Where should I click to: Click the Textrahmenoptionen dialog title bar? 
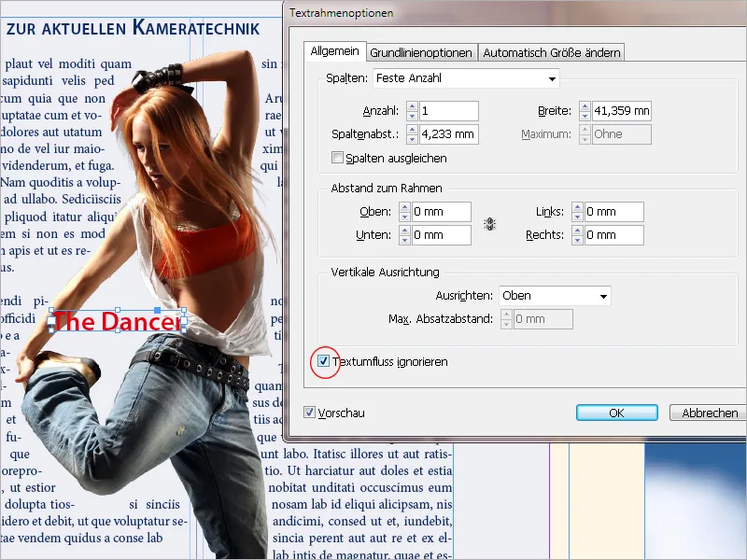point(517,13)
